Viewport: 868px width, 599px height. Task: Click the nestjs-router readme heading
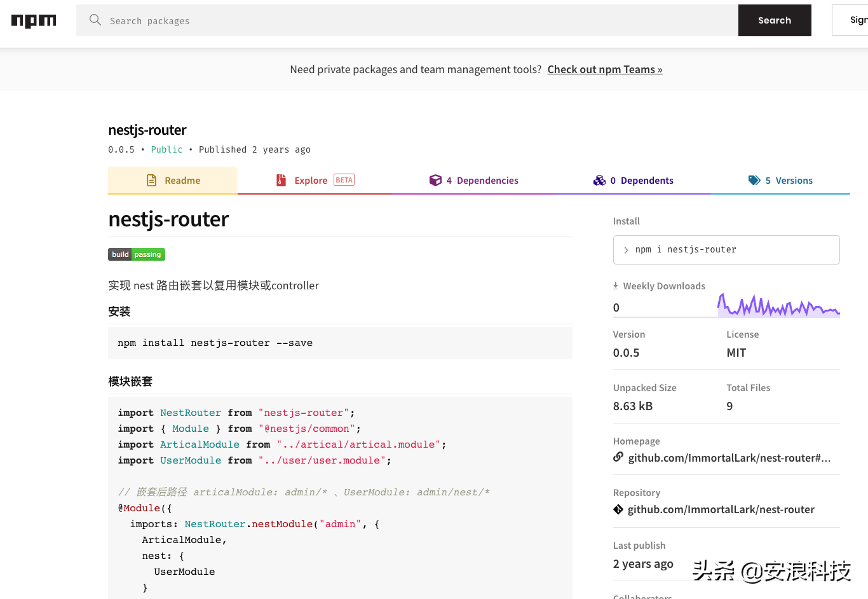pyautogui.click(x=168, y=219)
